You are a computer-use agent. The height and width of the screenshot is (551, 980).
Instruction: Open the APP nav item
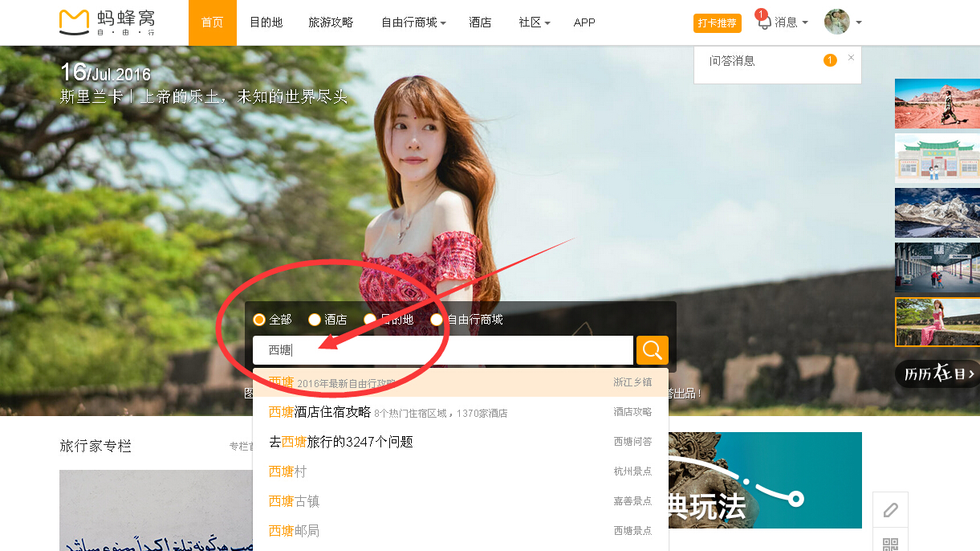tap(584, 22)
